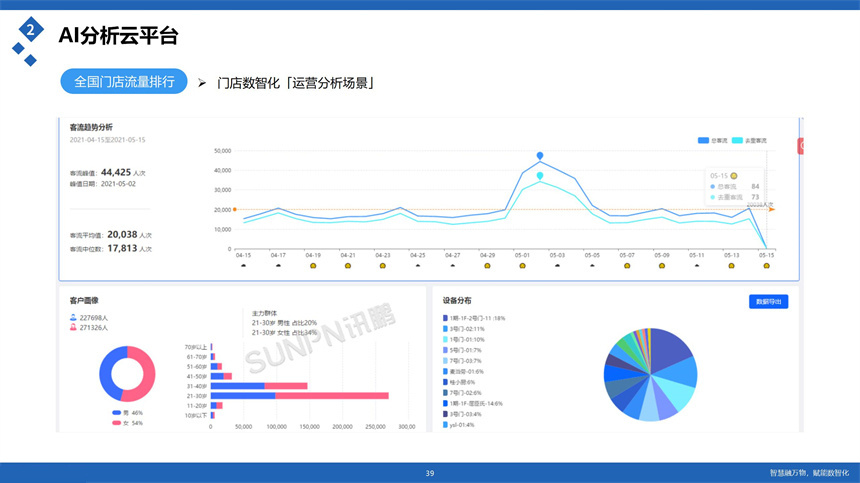Click the numbered 2 diamond badge
The height and width of the screenshot is (483, 860).
coord(31,30)
